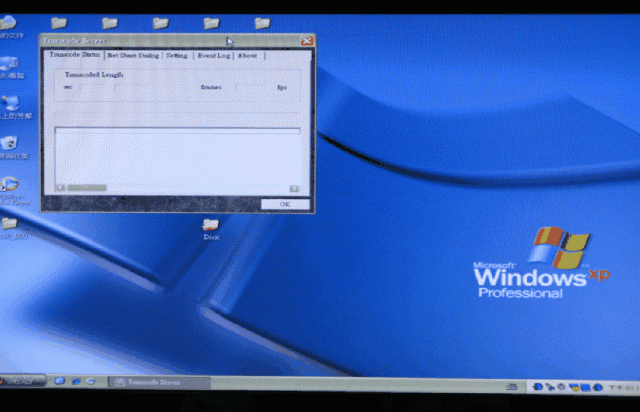Click the scroll-right arrow of the log list

(x=294, y=188)
